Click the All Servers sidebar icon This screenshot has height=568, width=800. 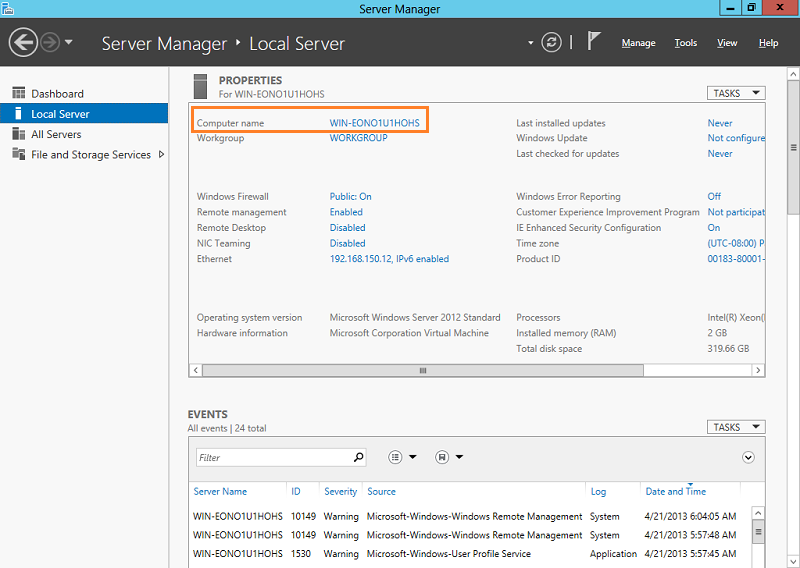(x=18, y=134)
